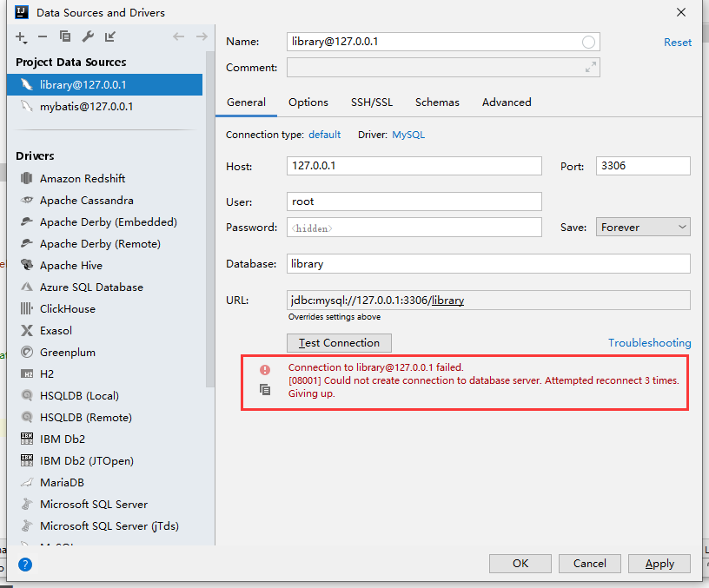The height and width of the screenshot is (588, 709).
Task: Change the connection type from default
Action: pyautogui.click(x=324, y=135)
